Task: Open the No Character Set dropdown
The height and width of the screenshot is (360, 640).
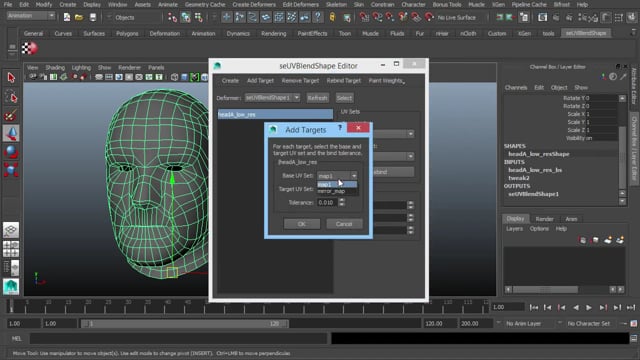Action: coord(589,323)
